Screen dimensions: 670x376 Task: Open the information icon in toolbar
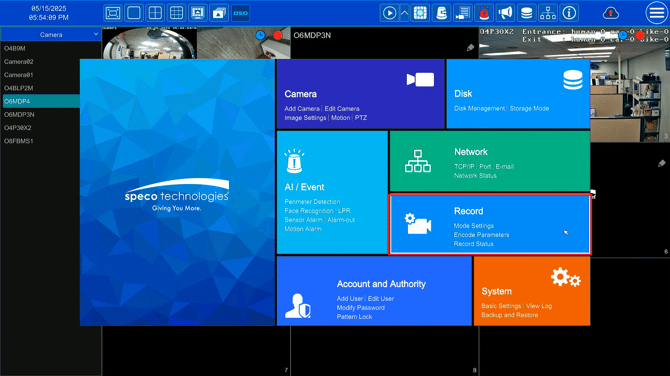pyautogui.click(x=569, y=13)
